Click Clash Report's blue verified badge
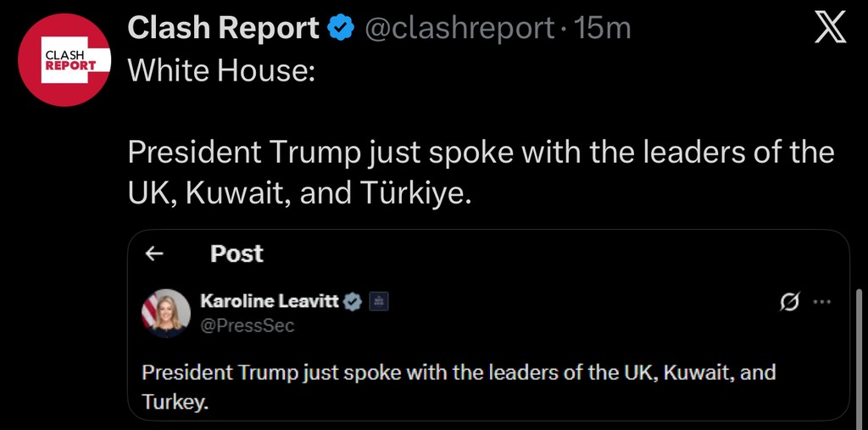Screen dimensions: 868x430 pyautogui.click(x=341, y=29)
